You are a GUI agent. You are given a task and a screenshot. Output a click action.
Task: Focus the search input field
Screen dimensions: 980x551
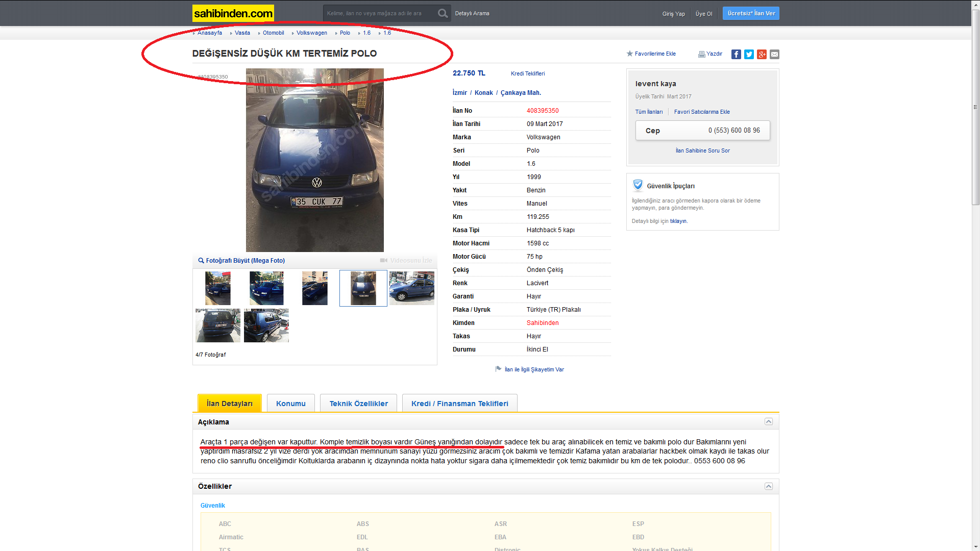coord(380,13)
